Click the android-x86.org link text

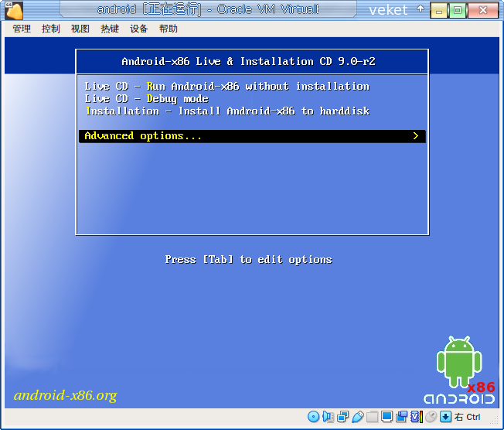66,396
